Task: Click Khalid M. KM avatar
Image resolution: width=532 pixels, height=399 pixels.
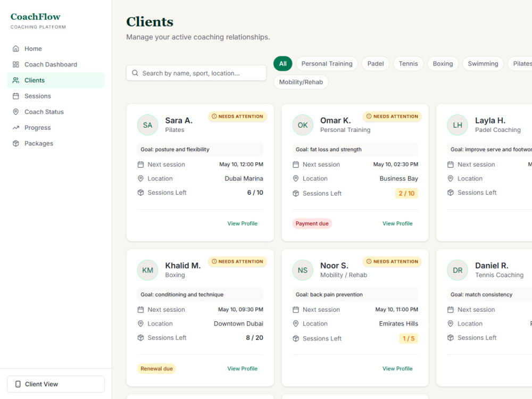Action: coord(147,270)
